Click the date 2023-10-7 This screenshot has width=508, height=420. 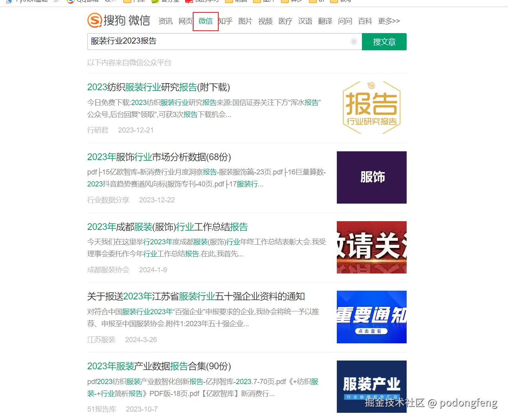(142, 409)
